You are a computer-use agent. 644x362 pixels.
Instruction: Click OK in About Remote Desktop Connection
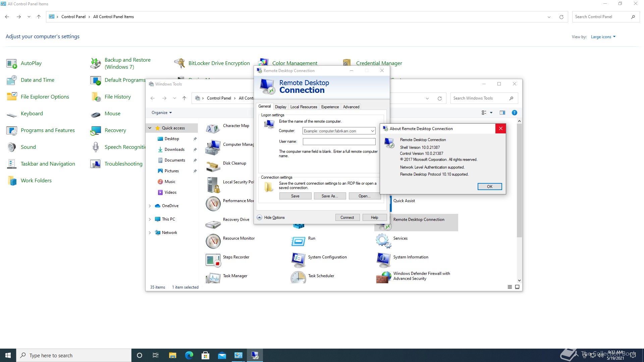pos(489,187)
